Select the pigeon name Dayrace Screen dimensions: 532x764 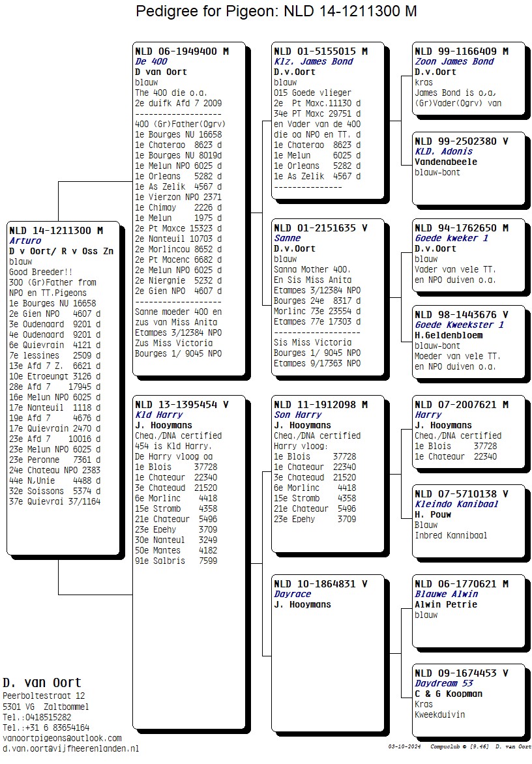click(292, 594)
